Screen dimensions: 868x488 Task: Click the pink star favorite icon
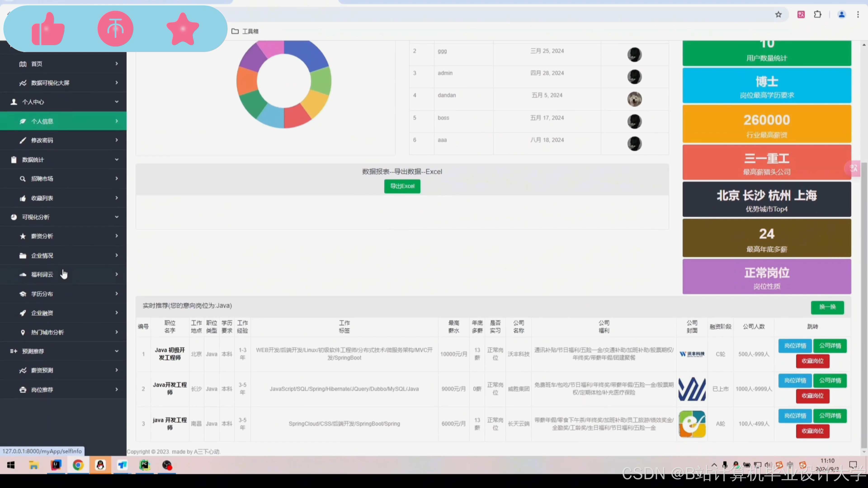click(x=183, y=29)
